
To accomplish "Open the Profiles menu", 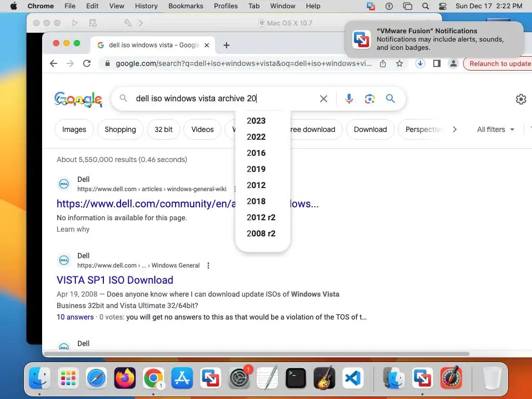I will [x=225, y=6].
